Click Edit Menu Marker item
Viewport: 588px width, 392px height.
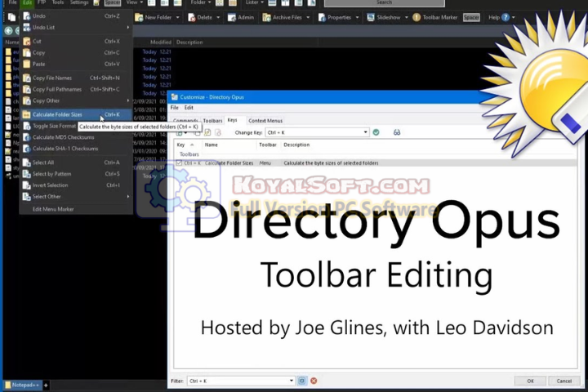coord(77,209)
